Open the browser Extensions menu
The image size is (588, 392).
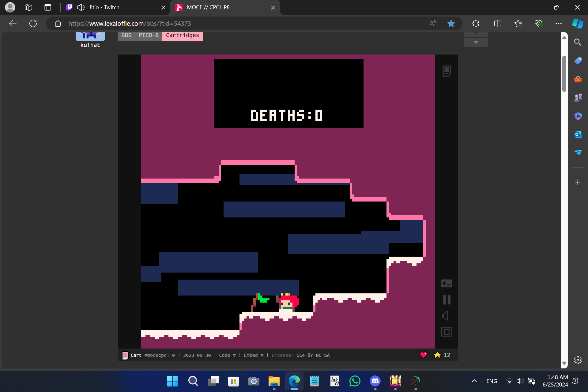tap(476, 23)
